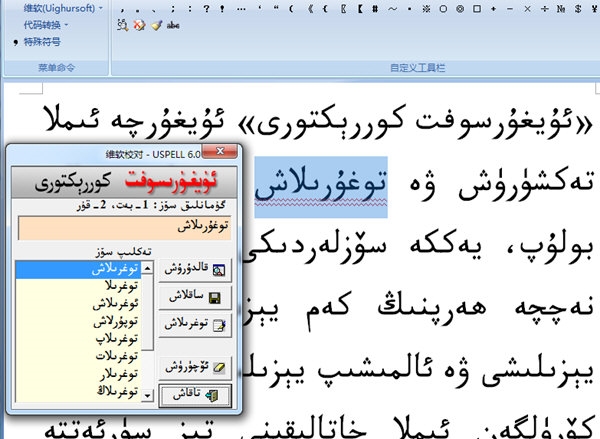Select suggestion ئوغرىلاش in the list
Viewport: 600px width, 439px height.
(x=78, y=304)
